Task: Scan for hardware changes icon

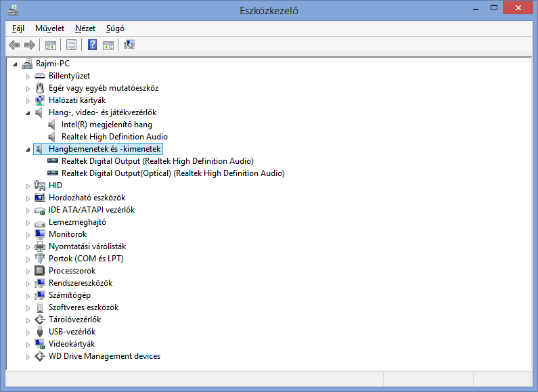Action: pos(129,45)
